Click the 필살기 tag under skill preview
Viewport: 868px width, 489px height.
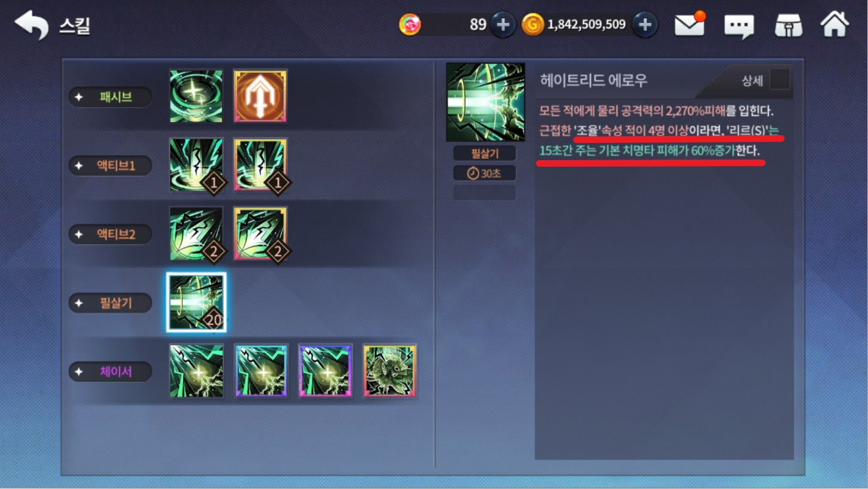click(485, 153)
